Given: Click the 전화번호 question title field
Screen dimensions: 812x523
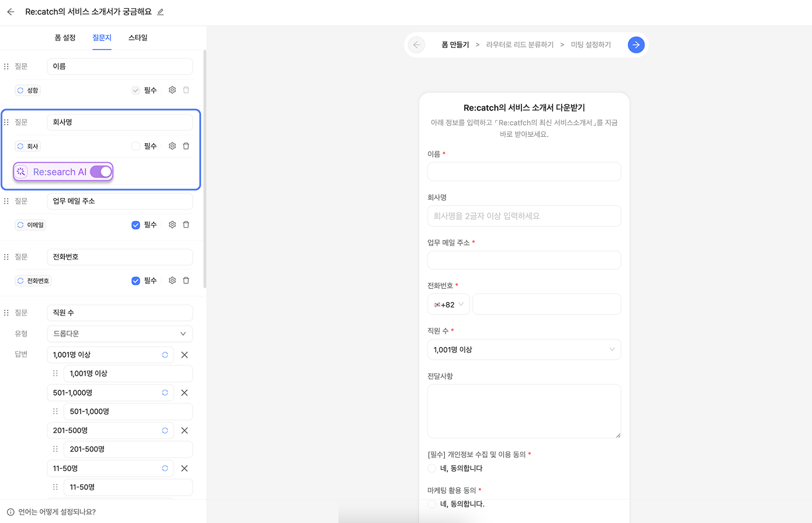Looking at the screenshot, I should coord(120,257).
